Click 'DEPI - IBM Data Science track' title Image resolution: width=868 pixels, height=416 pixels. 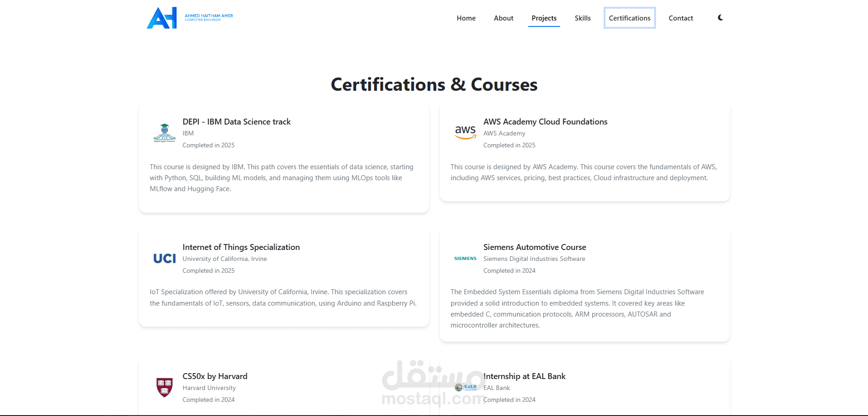tap(237, 122)
